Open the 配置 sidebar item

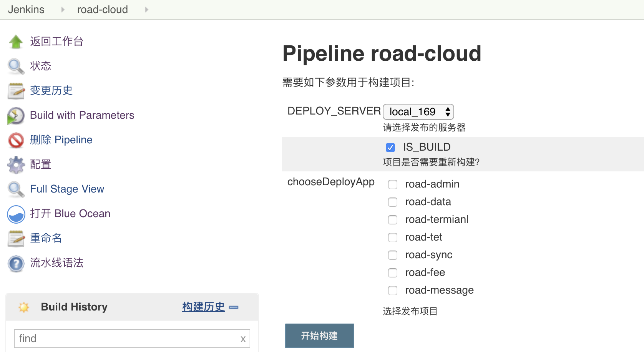(41, 164)
